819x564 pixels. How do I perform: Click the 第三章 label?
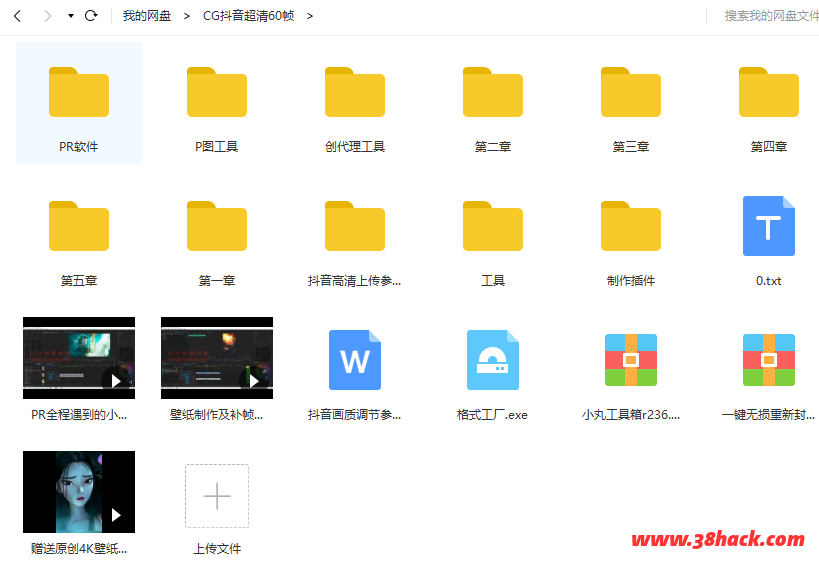pyautogui.click(x=630, y=147)
